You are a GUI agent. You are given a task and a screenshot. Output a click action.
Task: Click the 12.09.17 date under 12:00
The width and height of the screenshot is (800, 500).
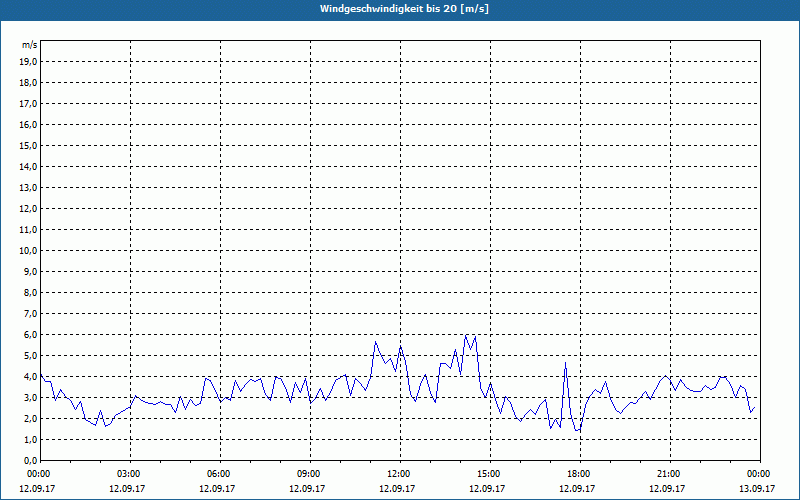tap(397, 488)
